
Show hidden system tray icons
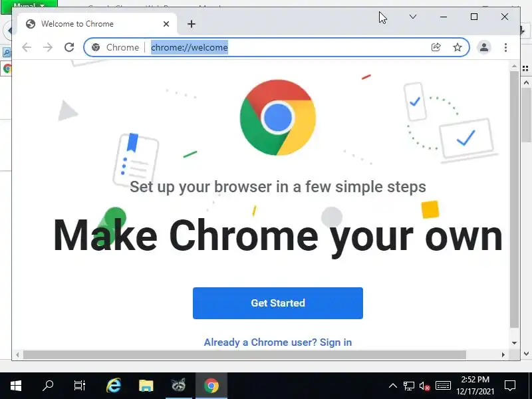coord(393,386)
